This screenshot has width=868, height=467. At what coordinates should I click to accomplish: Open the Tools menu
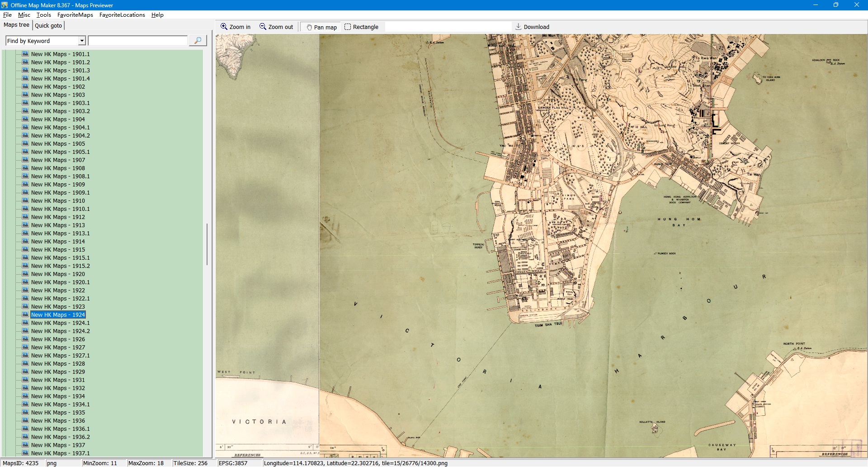[x=43, y=15]
